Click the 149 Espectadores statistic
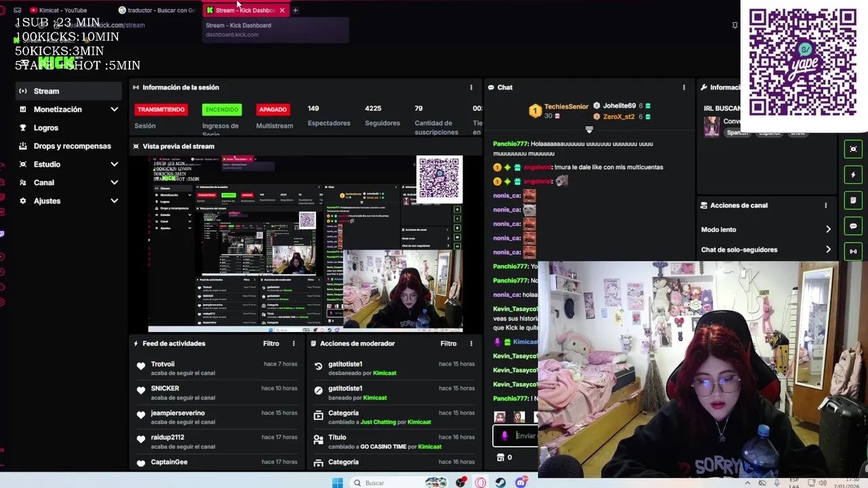 329,115
